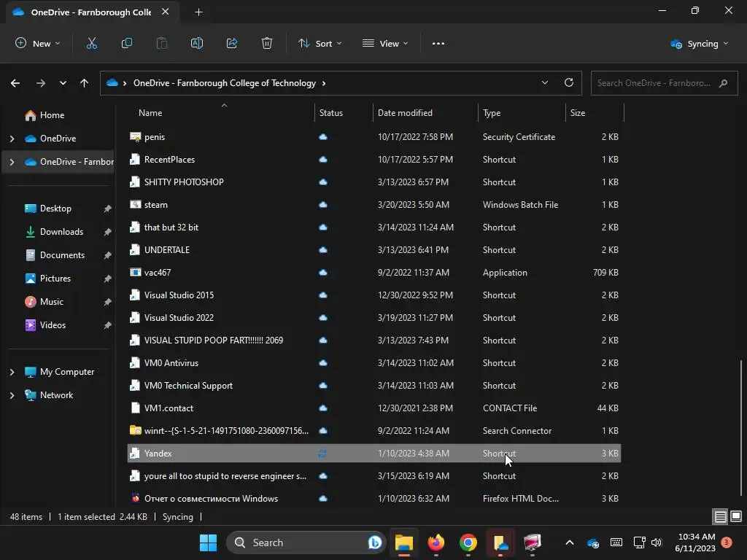This screenshot has width=747, height=560.
Task: Click the search magnifier icon
Action: [723, 83]
